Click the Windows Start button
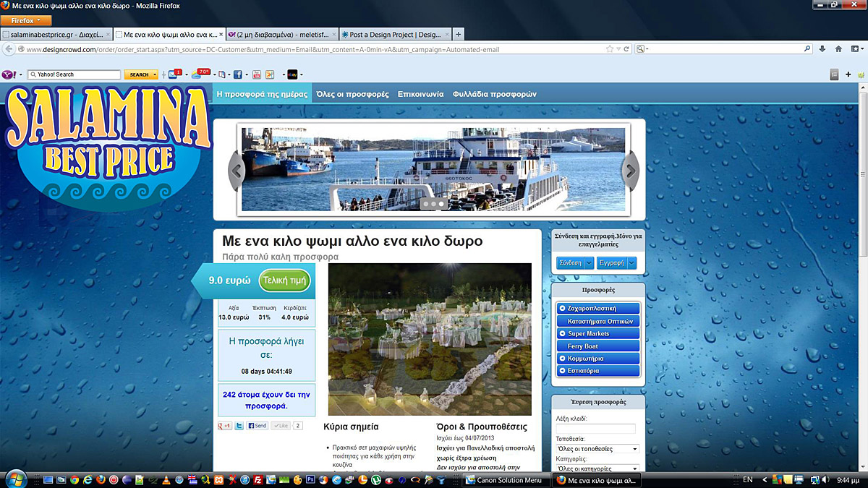868x488 pixels. click(x=15, y=479)
